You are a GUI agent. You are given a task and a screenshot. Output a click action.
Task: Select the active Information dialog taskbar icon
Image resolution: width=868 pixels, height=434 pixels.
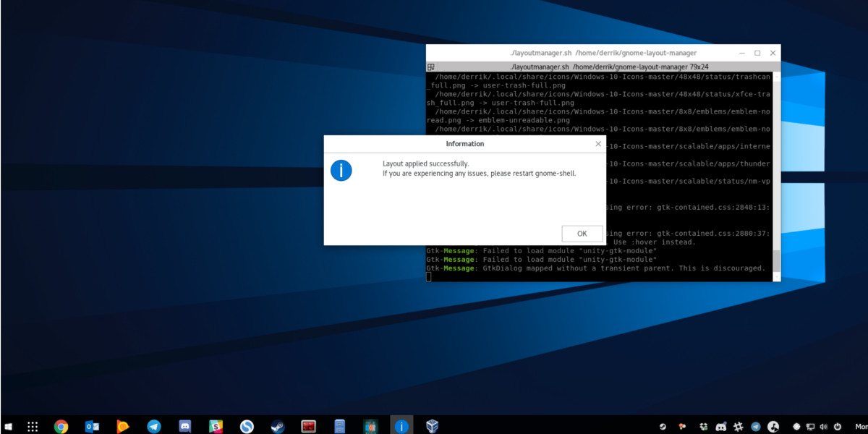[x=401, y=427]
